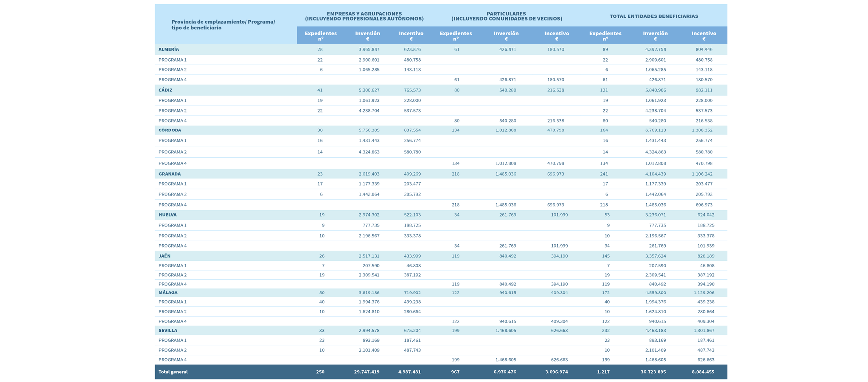Click the TOTAL ENTIDADES BENEFICIARIAS header
Screen dimensions: 868x382
click(x=654, y=16)
